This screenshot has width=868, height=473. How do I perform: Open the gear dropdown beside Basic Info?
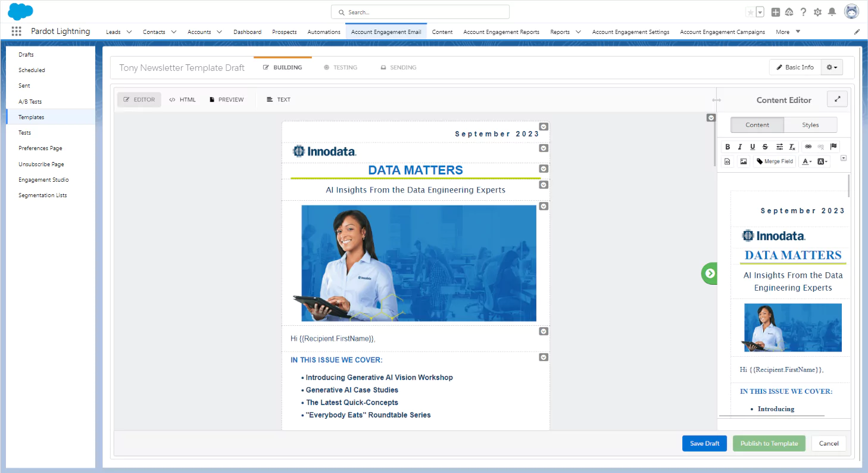tap(832, 67)
